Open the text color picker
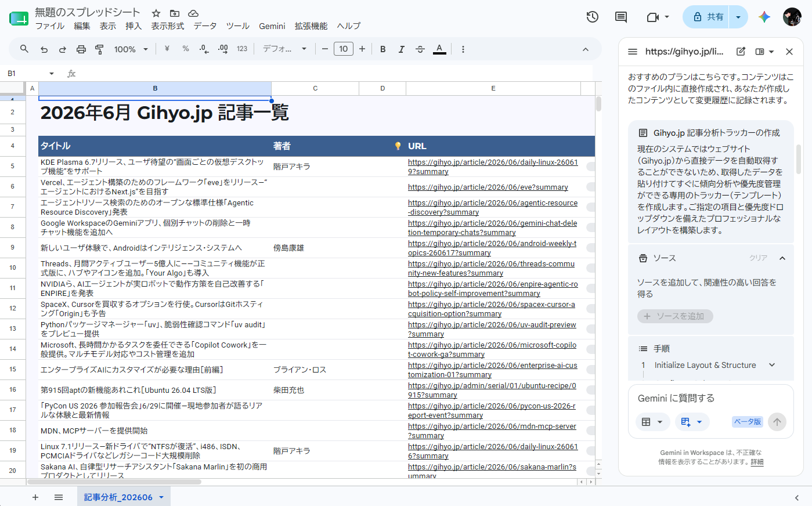 439,49
